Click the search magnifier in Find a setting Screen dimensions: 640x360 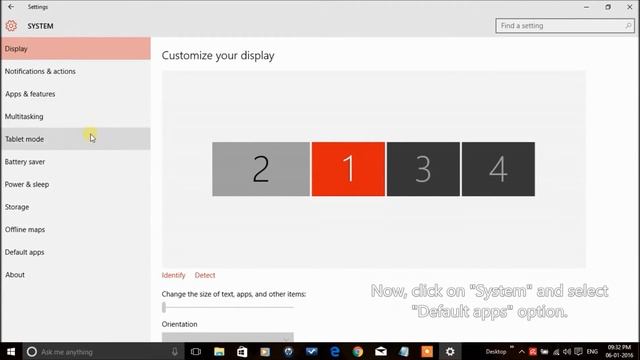[x=628, y=26]
